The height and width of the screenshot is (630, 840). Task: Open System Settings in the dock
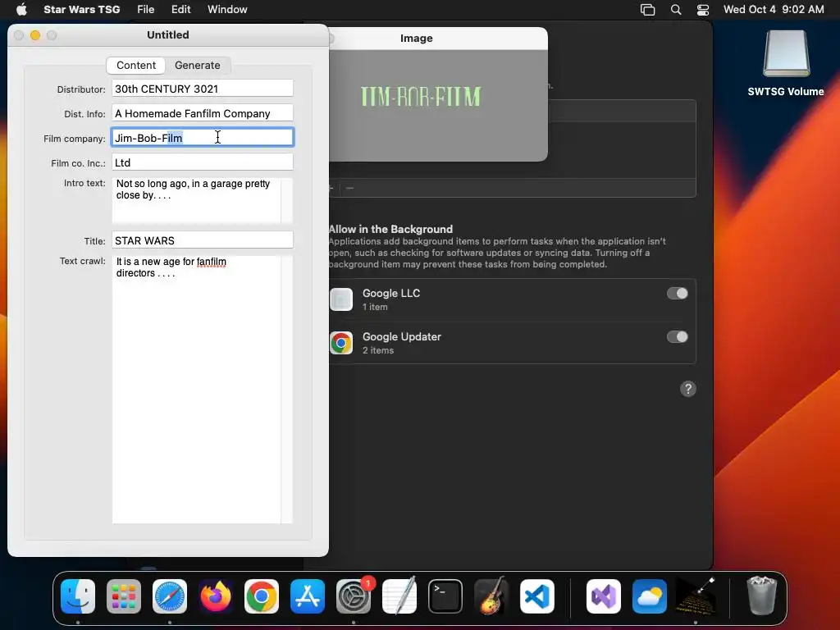pos(354,596)
